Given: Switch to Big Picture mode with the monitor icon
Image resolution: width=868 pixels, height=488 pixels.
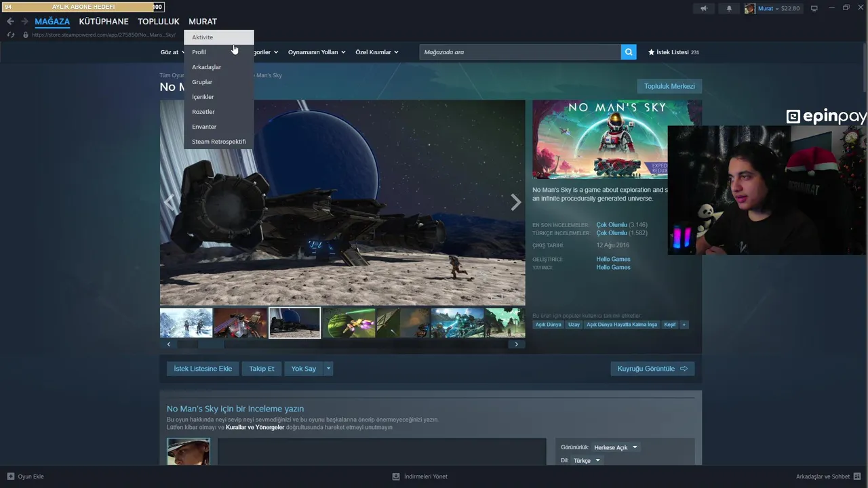Looking at the screenshot, I should 814,8.
